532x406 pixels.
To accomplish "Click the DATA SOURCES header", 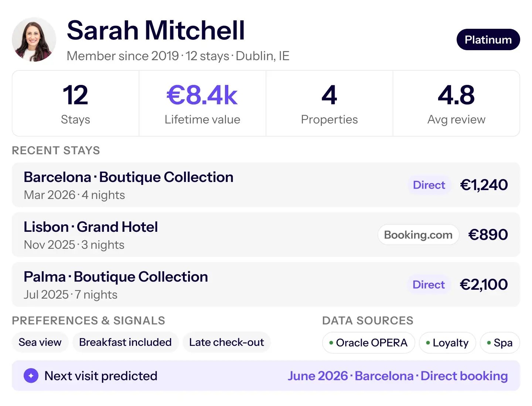I will (368, 321).
